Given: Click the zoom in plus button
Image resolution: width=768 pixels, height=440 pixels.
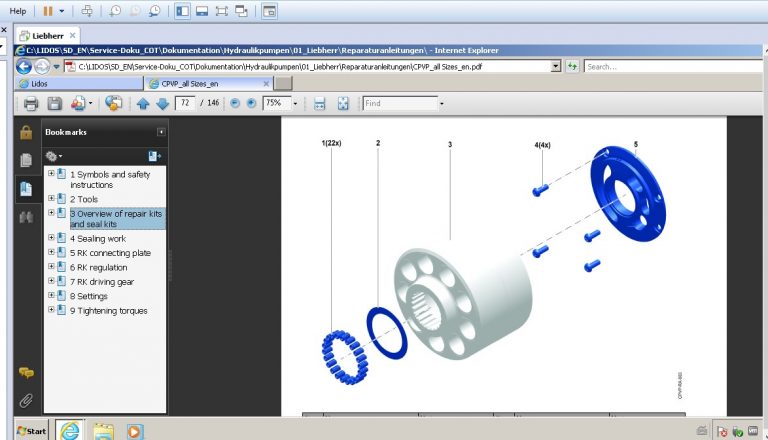Looking at the screenshot, I should [251, 103].
